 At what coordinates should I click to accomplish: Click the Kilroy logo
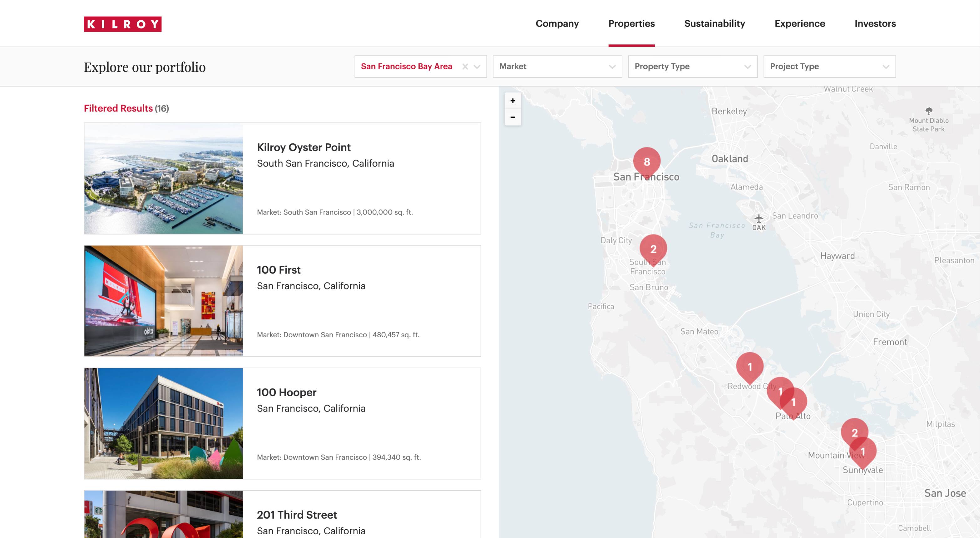[x=123, y=24]
